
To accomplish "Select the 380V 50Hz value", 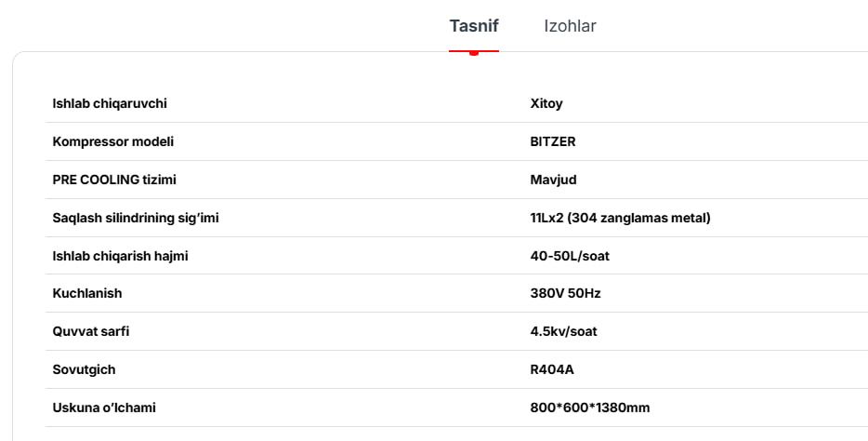I will pos(565,293).
